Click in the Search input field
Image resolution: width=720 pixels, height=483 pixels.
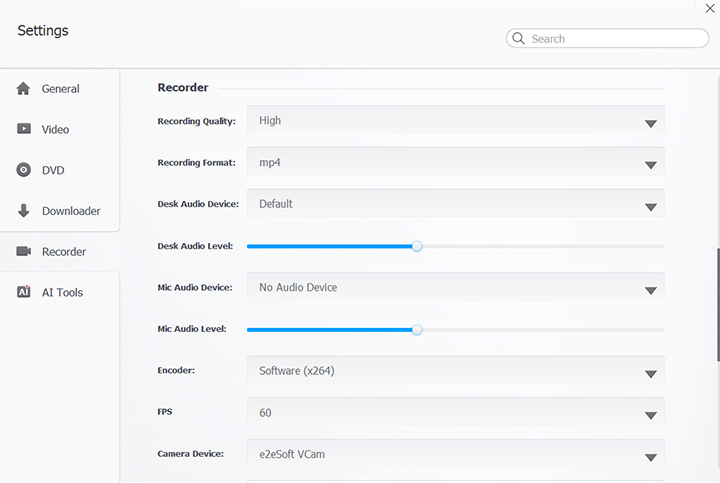pos(607,38)
